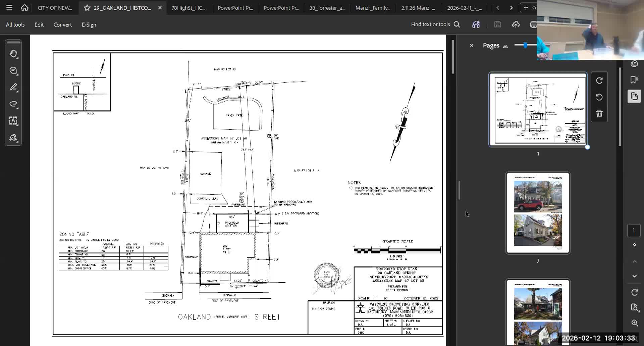Select the Hand pan tool
Viewport: 644px width, 346px height.
[13, 54]
